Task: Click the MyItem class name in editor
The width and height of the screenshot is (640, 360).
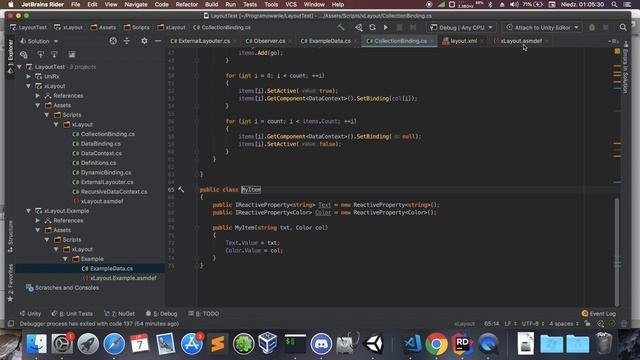Action: pyautogui.click(x=251, y=189)
